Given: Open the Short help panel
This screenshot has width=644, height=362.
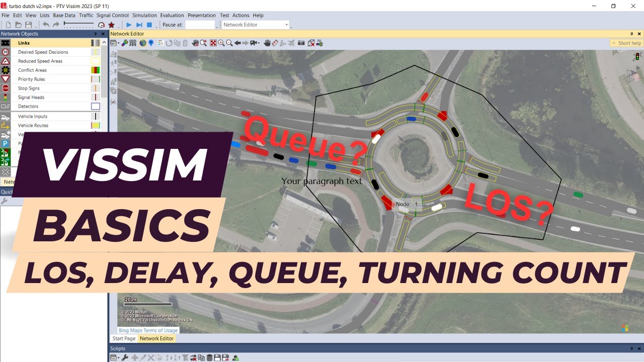Looking at the screenshot, I should pos(626,43).
